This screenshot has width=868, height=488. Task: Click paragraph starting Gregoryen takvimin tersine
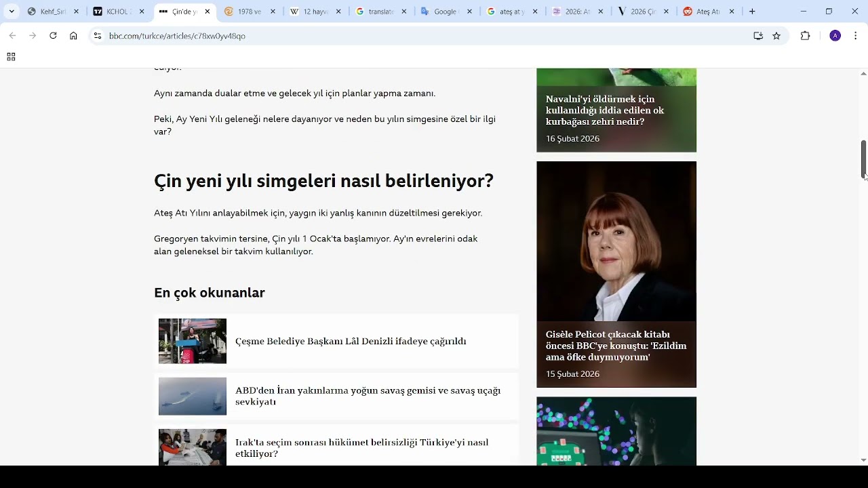tap(315, 245)
